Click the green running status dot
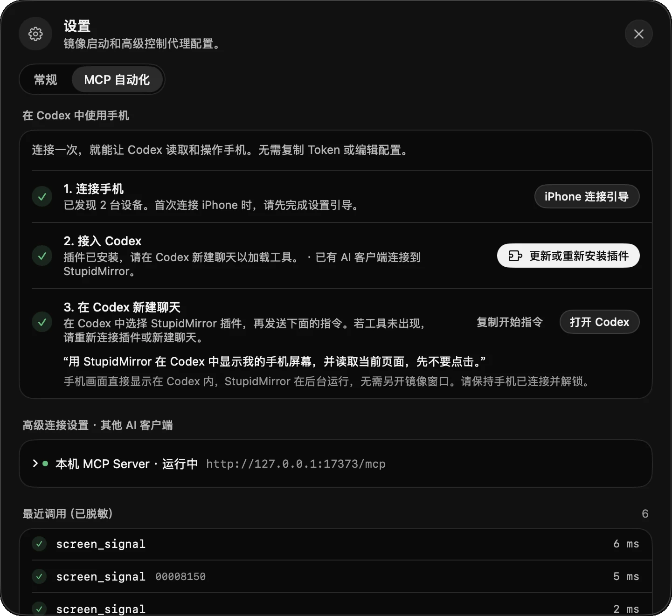The image size is (672, 616). (x=45, y=464)
